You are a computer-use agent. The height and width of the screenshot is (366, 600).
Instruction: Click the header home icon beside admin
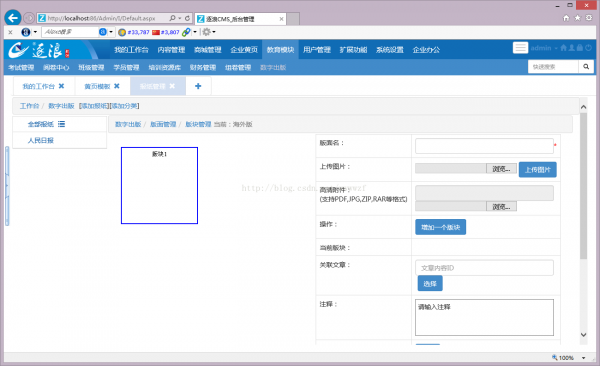pos(563,48)
